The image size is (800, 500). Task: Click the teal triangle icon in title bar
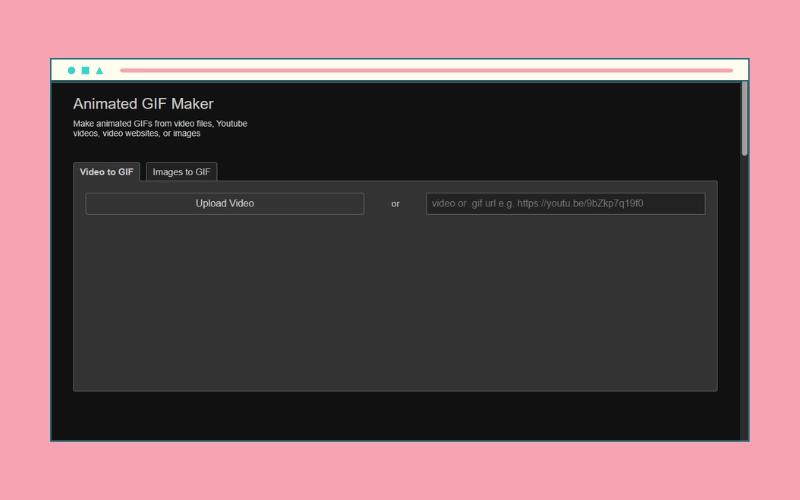[x=99, y=71]
